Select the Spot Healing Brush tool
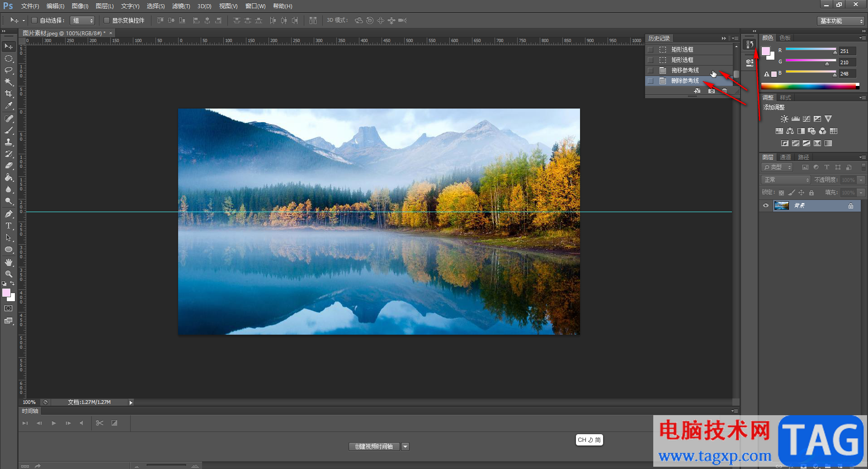This screenshot has height=469, width=868. pyautogui.click(x=9, y=118)
